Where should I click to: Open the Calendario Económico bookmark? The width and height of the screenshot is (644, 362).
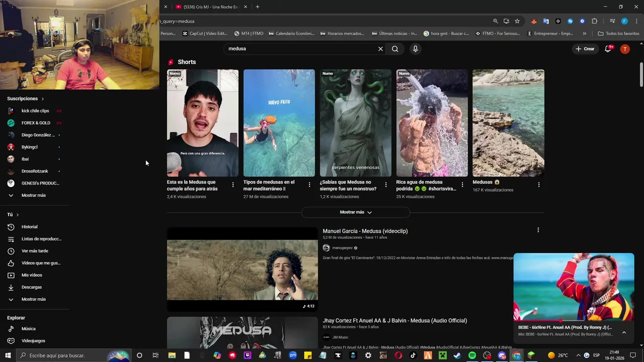[x=291, y=34]
